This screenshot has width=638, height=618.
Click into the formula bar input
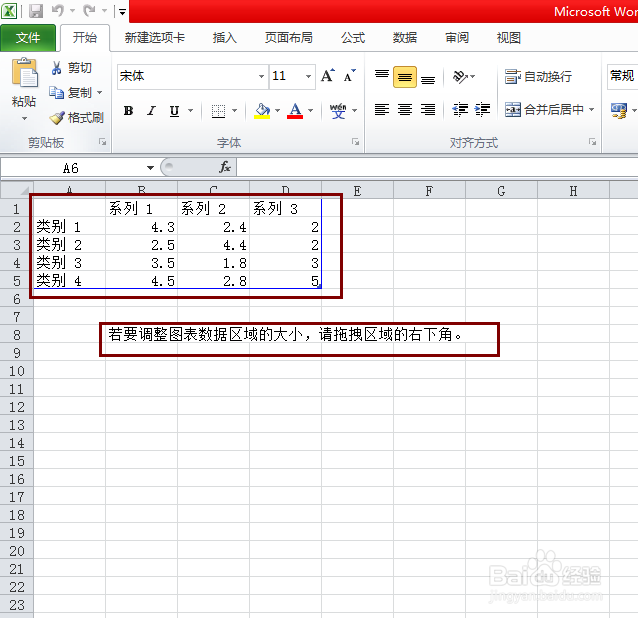click(x=437, y=167)
